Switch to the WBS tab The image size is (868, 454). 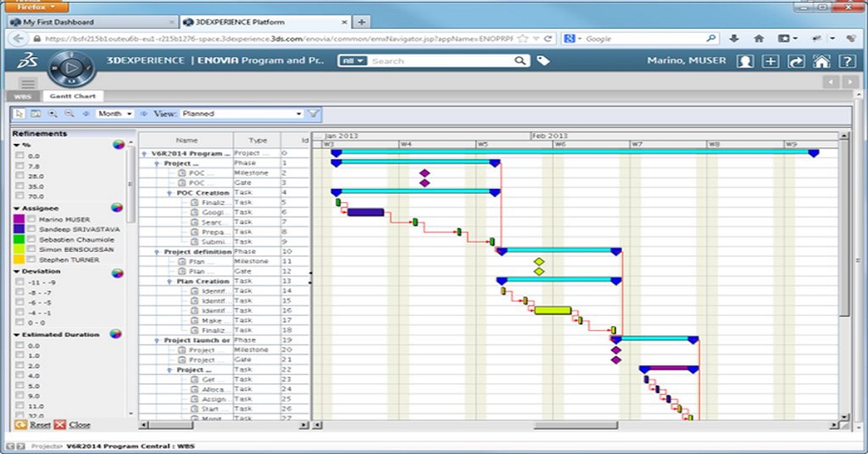[x=22, y=96]
